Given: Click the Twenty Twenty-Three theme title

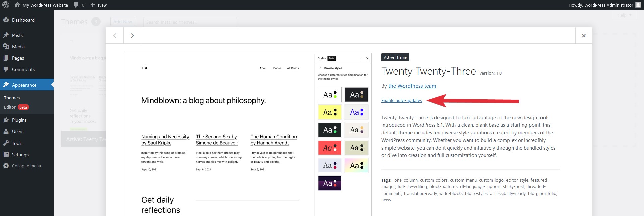Looking at the screenshot, I should pos(429,71).
